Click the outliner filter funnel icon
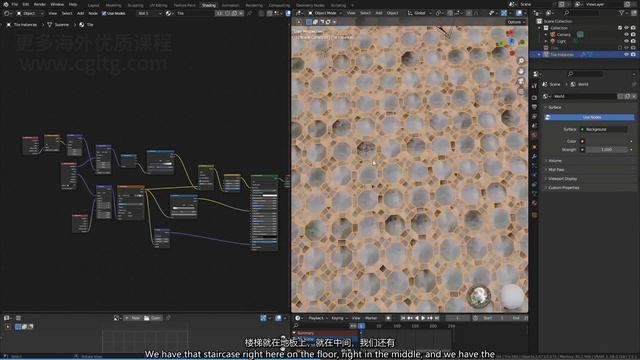 (622, 13)
